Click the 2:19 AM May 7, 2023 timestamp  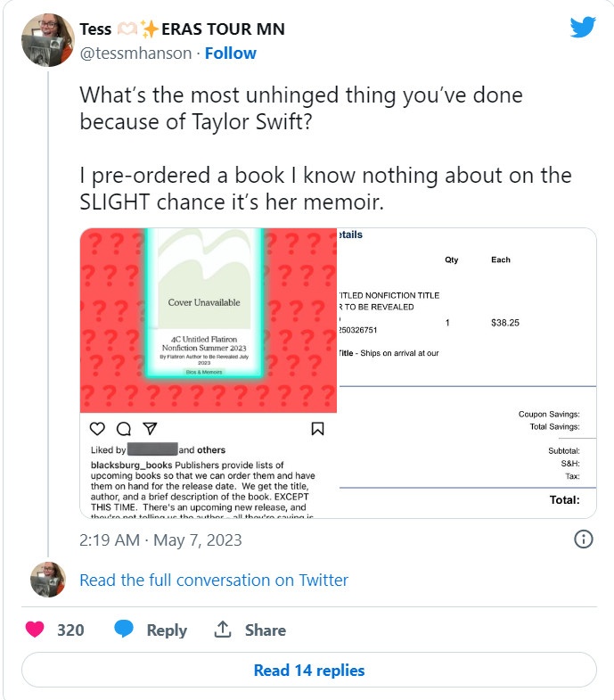[160, 540]
